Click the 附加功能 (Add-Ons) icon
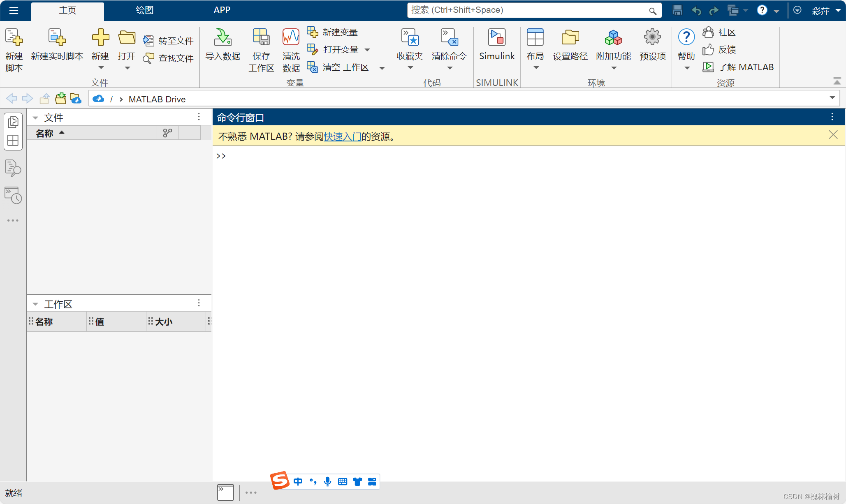 [613, 37]
